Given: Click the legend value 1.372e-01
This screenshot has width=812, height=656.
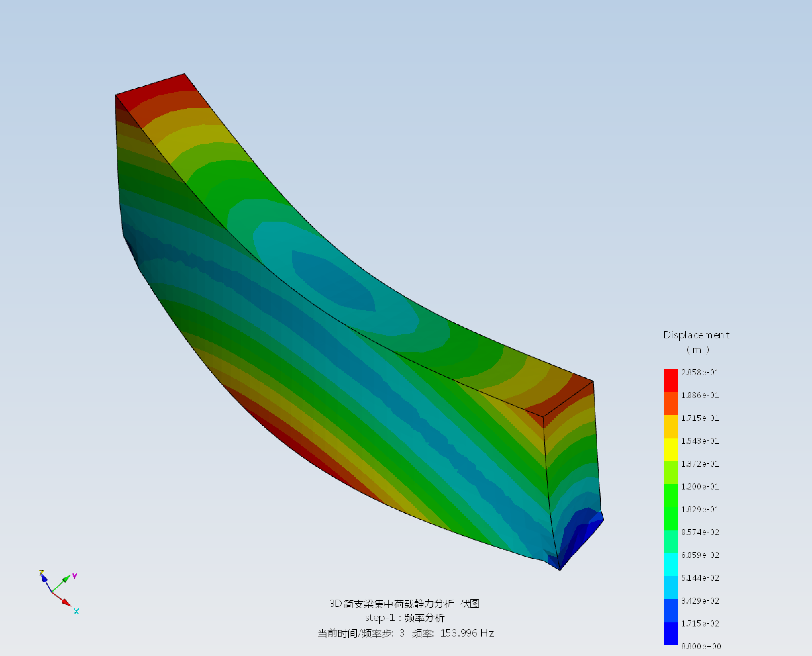Looking at the screenshot, I should [x=700, y=464].
